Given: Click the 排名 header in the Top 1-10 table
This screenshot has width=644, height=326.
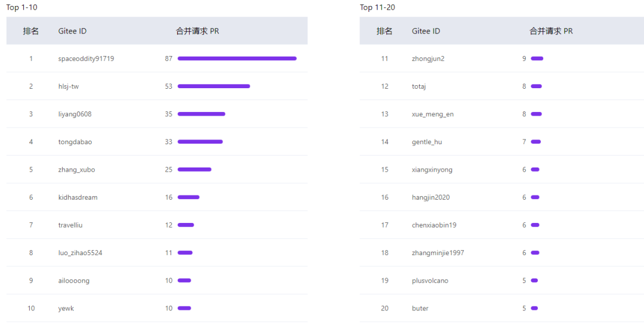Looking at the screenshot, I should tap(31, 31).
